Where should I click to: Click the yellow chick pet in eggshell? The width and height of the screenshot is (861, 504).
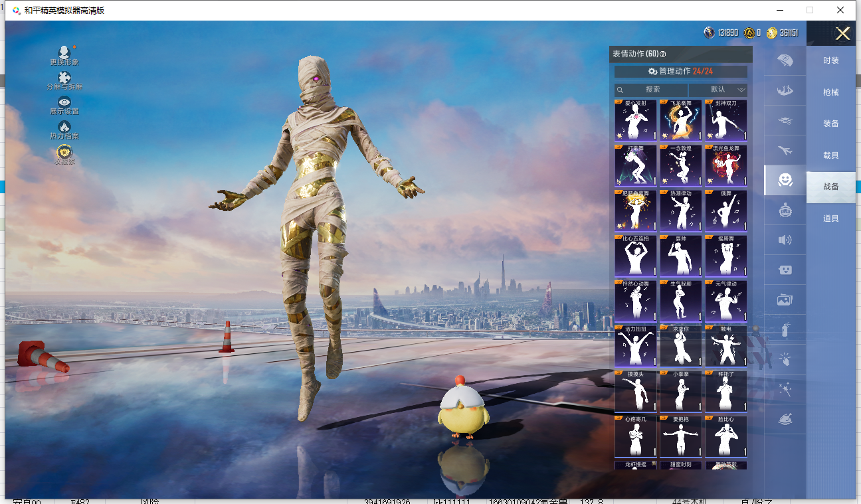462,408
